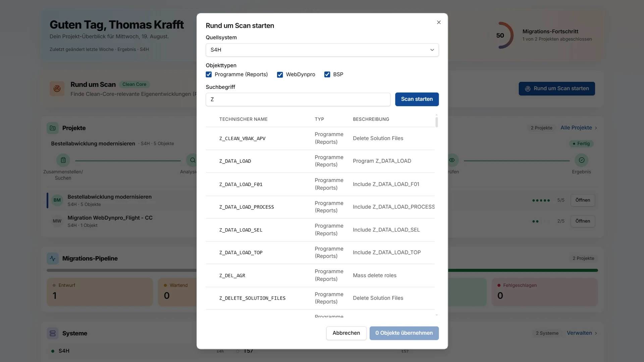
Task: Click the Ergebnis step checkmark icon
Action: [x=581, y=161]
